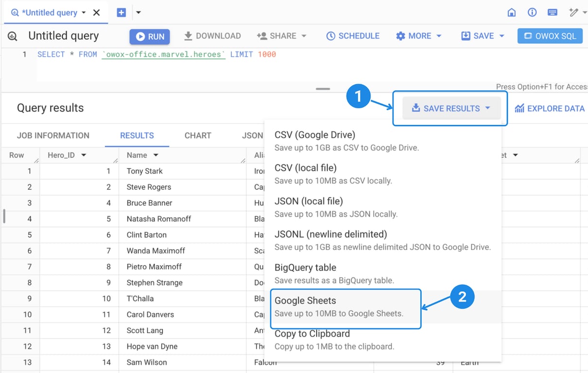Click the Wanda Maximoff cell

tap(182, 251)
